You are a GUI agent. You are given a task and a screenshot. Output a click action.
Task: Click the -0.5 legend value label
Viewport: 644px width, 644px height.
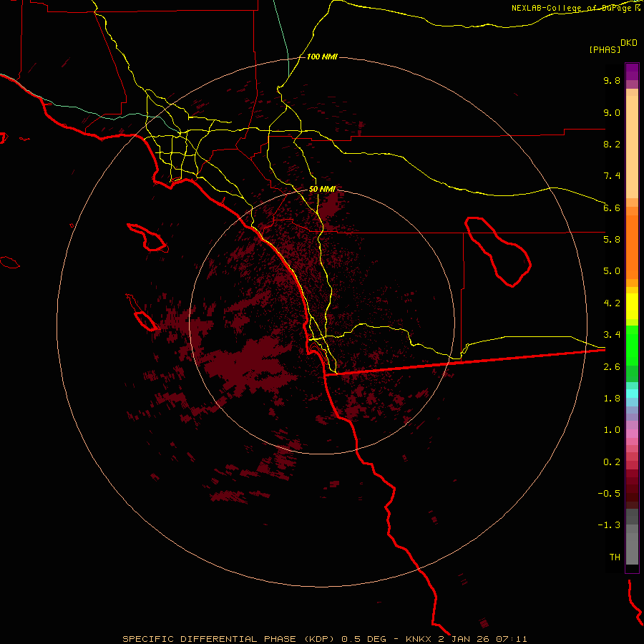pyautogui.click(x=609, y=494)
